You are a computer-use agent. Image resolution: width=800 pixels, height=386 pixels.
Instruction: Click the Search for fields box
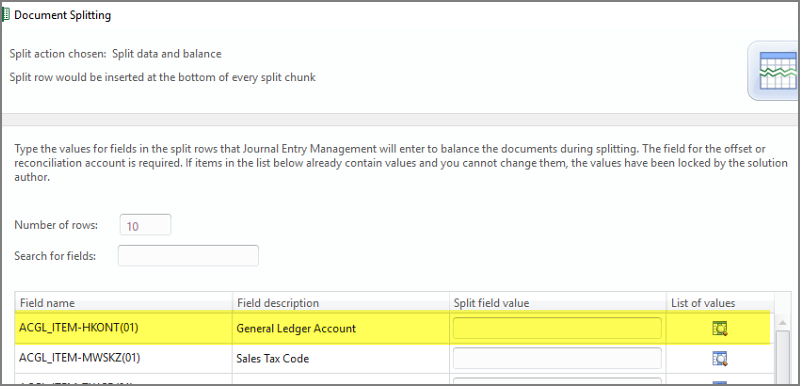[188, 256]
